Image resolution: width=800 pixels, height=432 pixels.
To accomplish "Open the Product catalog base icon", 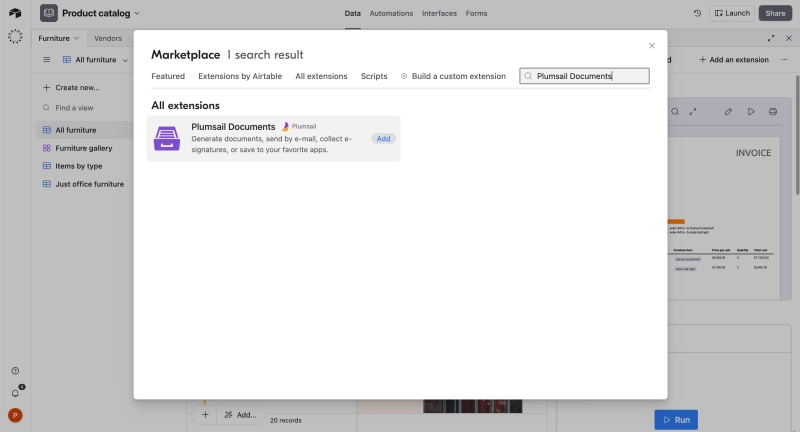I will (49, 13).
